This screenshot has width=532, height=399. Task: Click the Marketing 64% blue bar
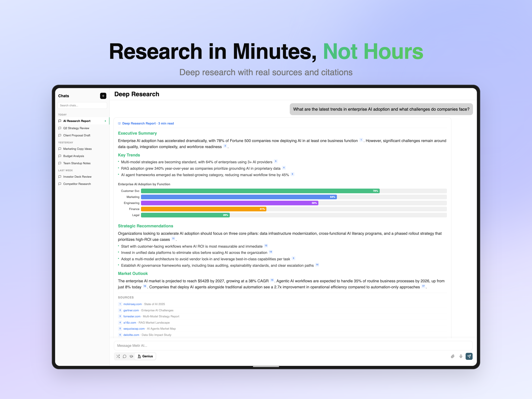pos(239,197)
